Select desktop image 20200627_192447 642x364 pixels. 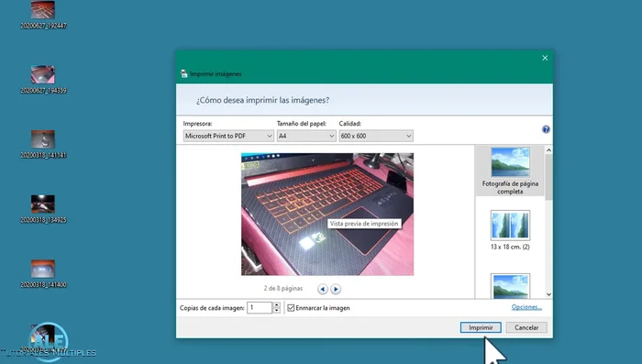[x=43, y=15]
